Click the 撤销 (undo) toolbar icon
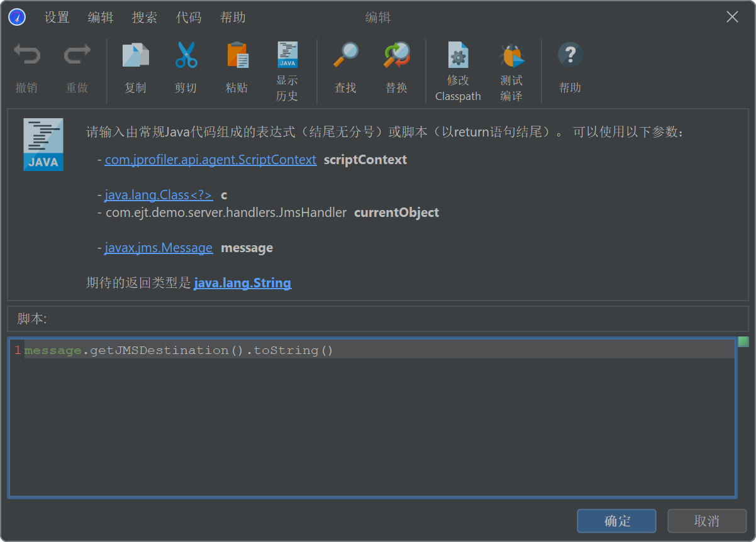The image size is (756, 542). 26,55
